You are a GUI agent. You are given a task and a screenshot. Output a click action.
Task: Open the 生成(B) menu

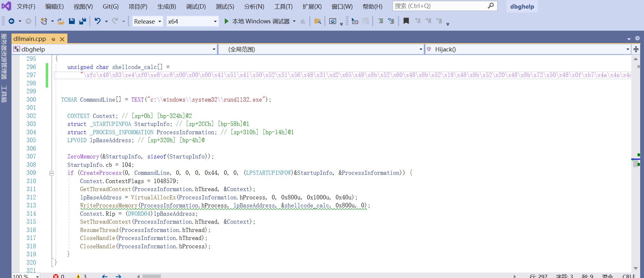point(167,6)
